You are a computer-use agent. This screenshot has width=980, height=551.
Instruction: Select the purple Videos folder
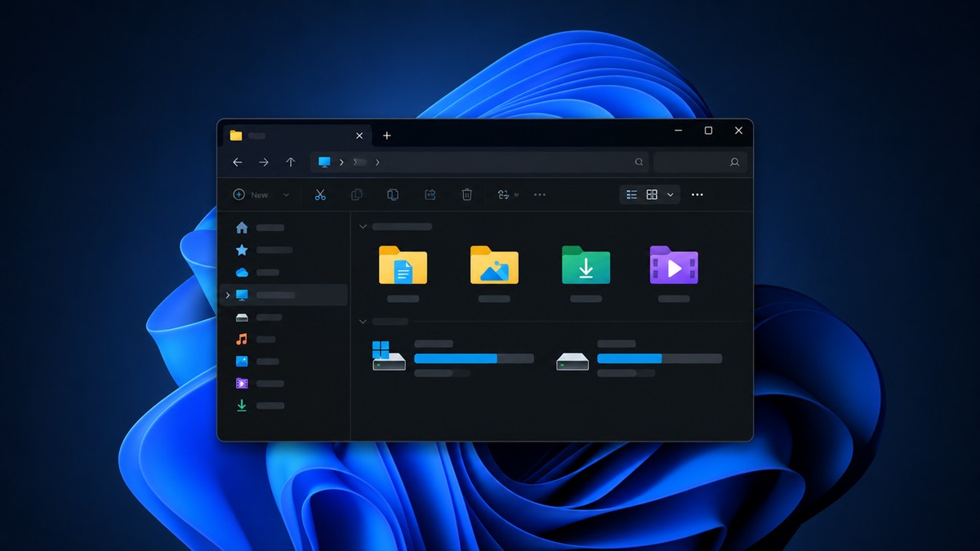[x=674, y=264]
